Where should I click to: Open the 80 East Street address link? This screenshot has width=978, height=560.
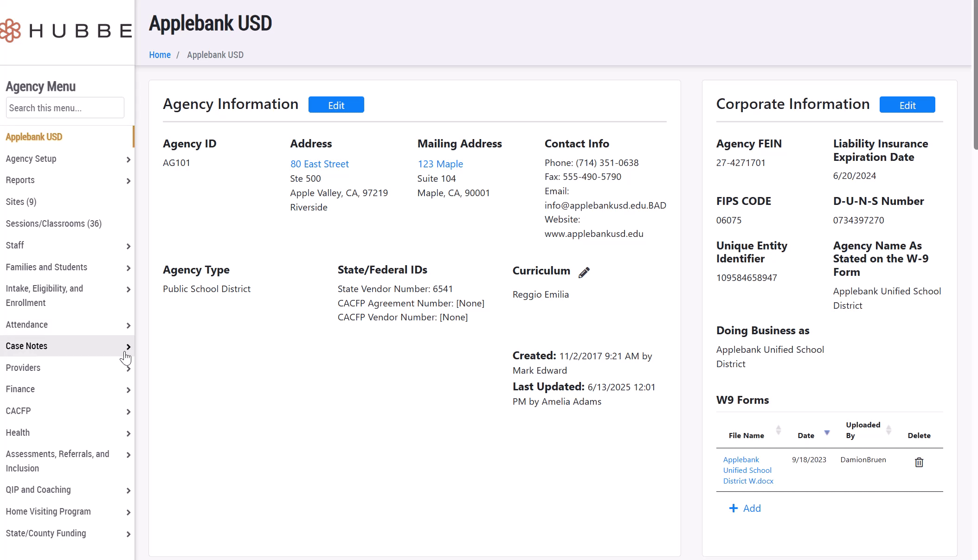(x=319, y=164)
